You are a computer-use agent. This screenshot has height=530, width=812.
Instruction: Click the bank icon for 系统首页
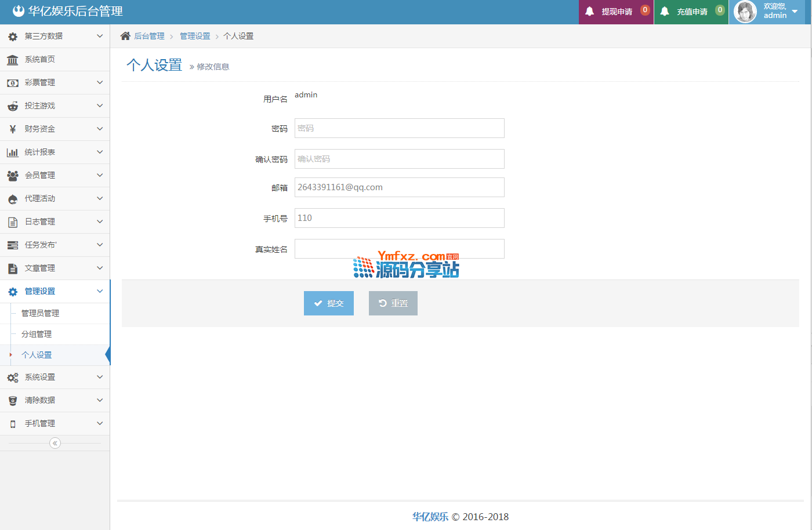pyautogui.click(x=12, y=60)
